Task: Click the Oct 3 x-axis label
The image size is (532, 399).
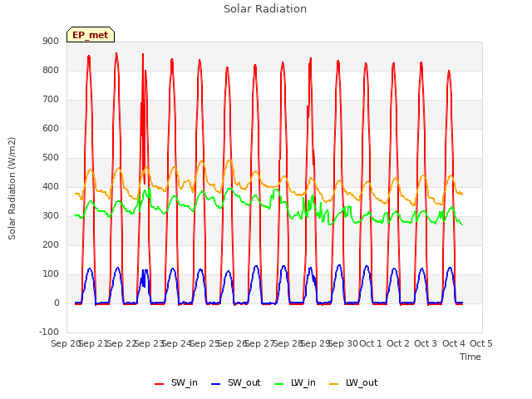Action: click(426, 343)
